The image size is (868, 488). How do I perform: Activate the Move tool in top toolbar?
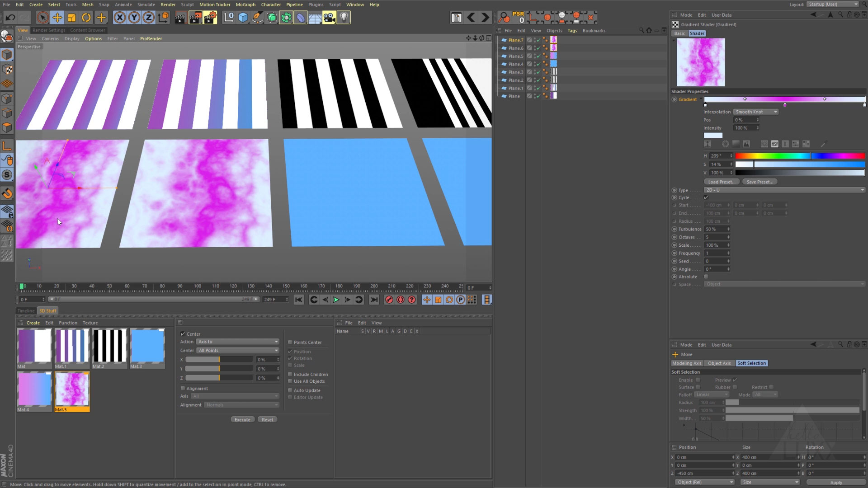pos(57,18)
